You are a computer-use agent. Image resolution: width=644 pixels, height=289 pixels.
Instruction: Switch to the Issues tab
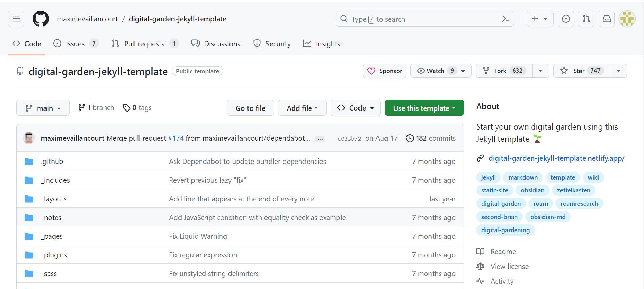pyautogui.click(x=76, y=44)
